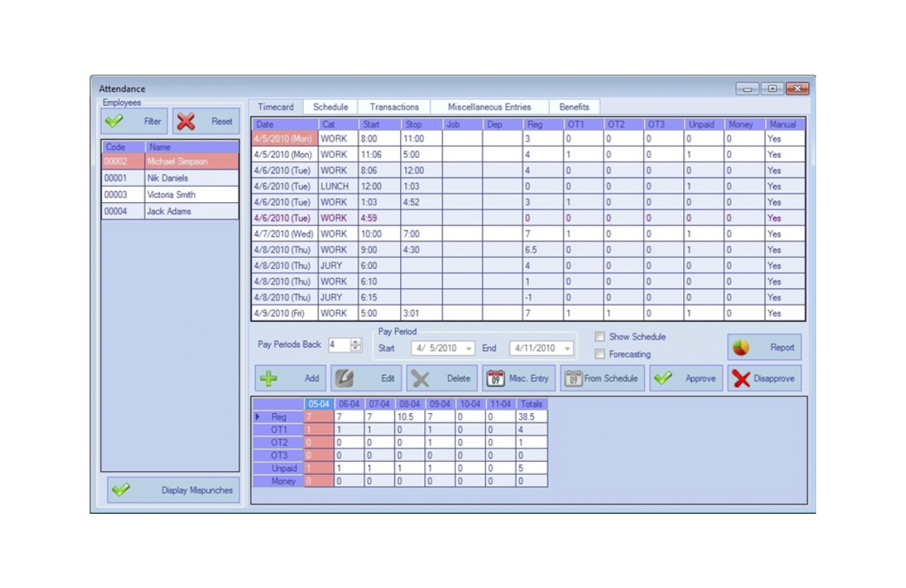Click the Manual column header
906x588 pixels.
785,124
